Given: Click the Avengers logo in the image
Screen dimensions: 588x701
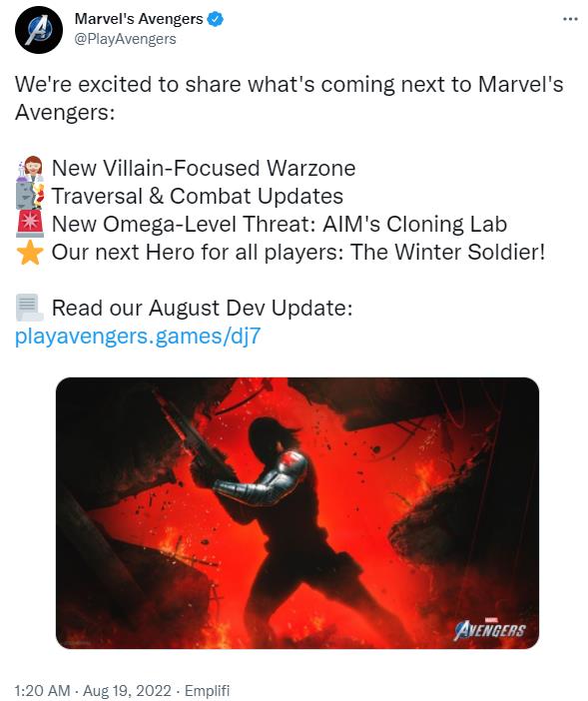Looking at the screenshot, I should tap(490, 630).
